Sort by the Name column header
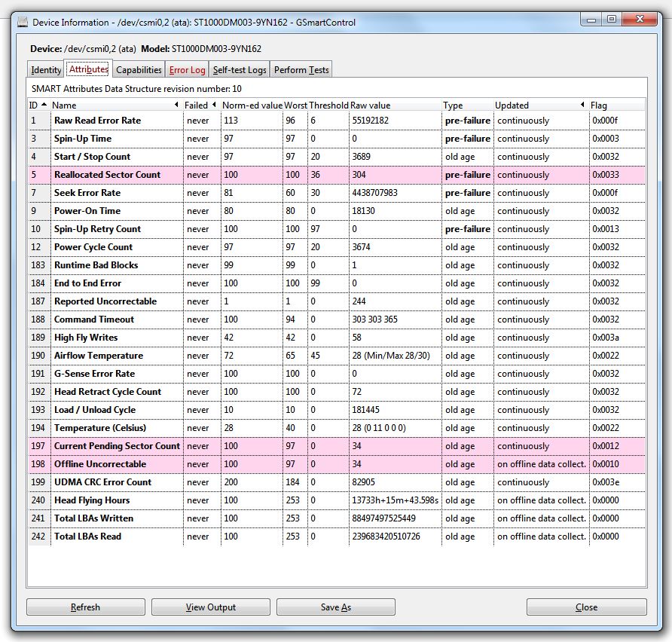Viewport: 672px width, 642px height. (x=113, y=105)
